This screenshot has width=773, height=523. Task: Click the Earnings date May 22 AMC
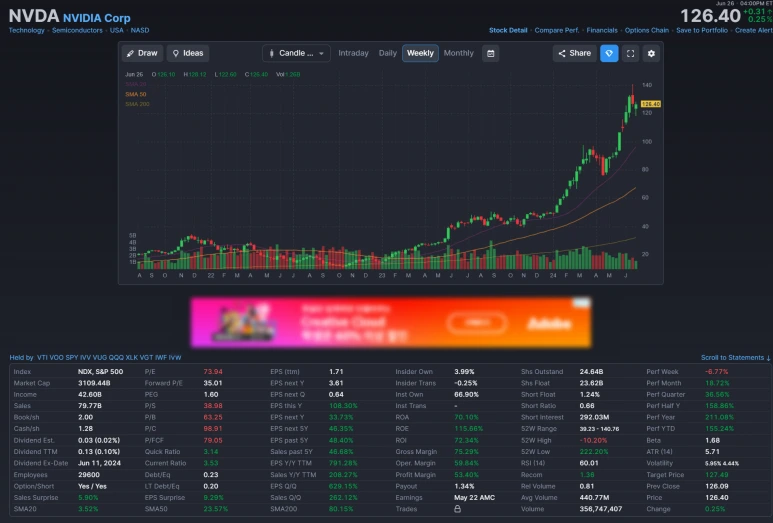point(474,498)
